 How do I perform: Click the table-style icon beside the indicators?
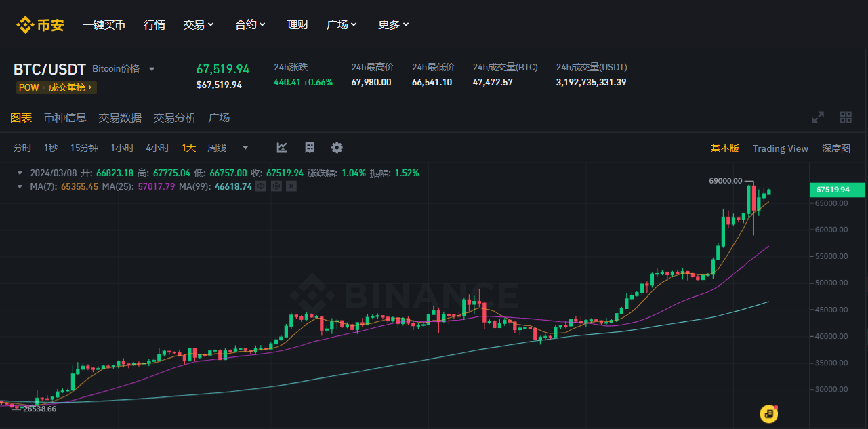point(310,148)
